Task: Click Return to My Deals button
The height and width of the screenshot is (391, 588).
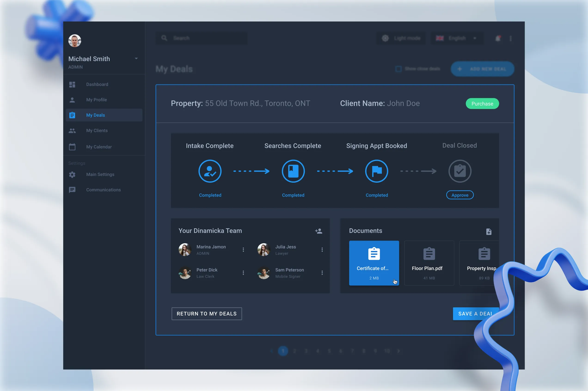Action: [x=206, y=314]
